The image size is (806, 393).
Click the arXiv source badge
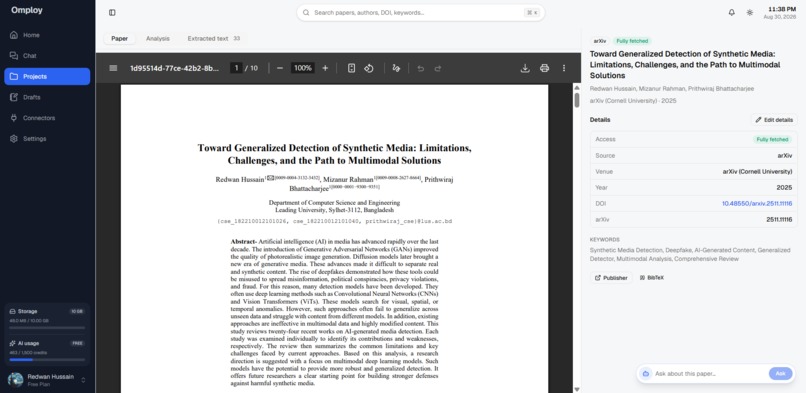(599, 41)
